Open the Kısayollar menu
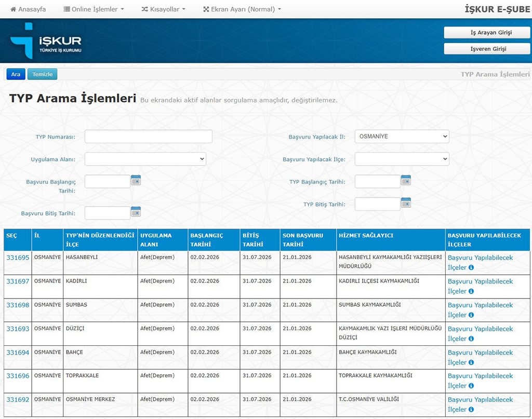 click(163, 9)
